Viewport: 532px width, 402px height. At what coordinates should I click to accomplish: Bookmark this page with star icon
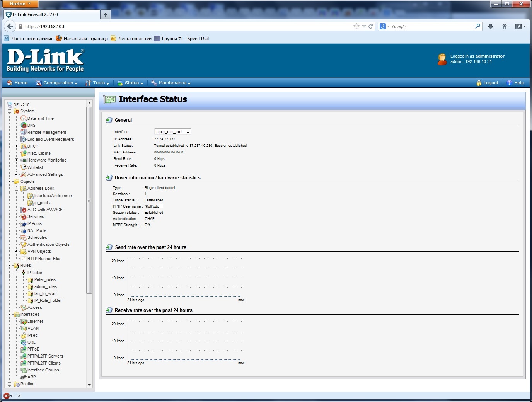(x=356, y=26)
